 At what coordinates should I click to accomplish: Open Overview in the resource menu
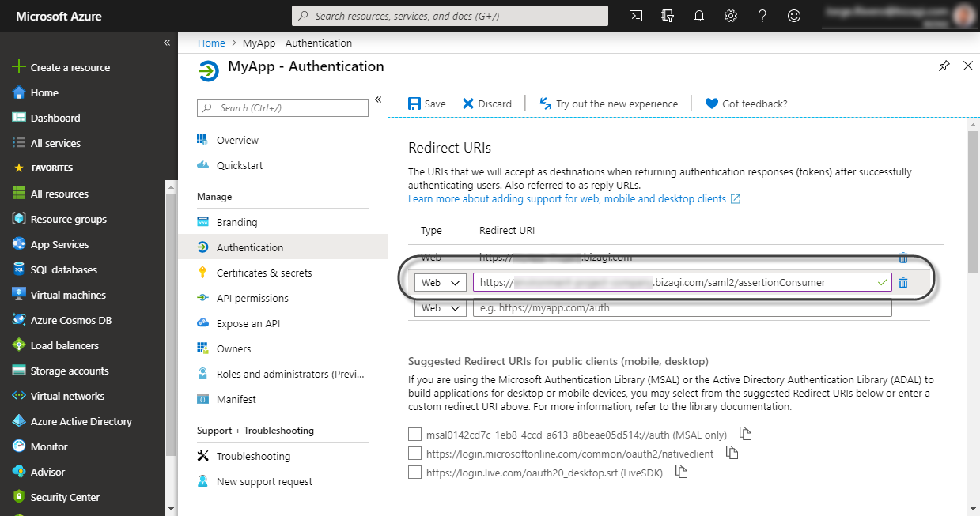click(x=237, y=140)
